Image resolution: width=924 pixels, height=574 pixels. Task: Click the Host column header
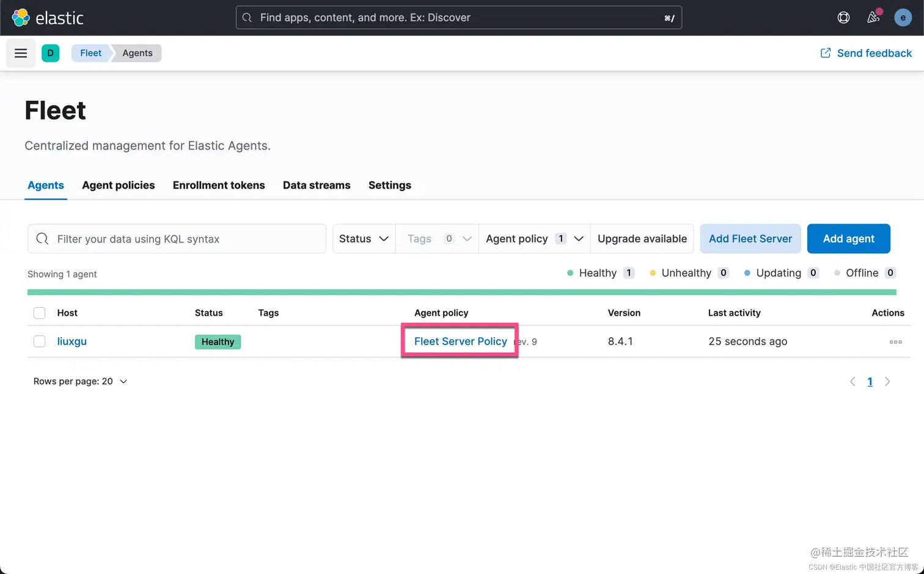(67, 313)
